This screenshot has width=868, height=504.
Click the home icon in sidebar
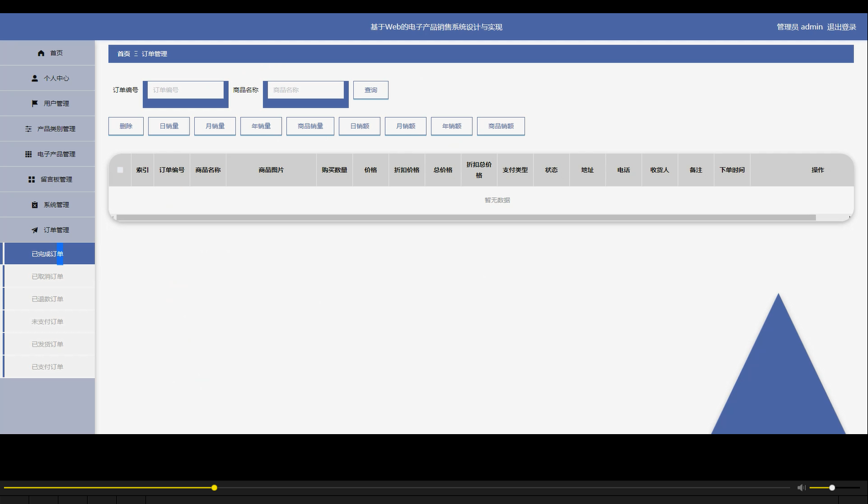coord(41,53)
